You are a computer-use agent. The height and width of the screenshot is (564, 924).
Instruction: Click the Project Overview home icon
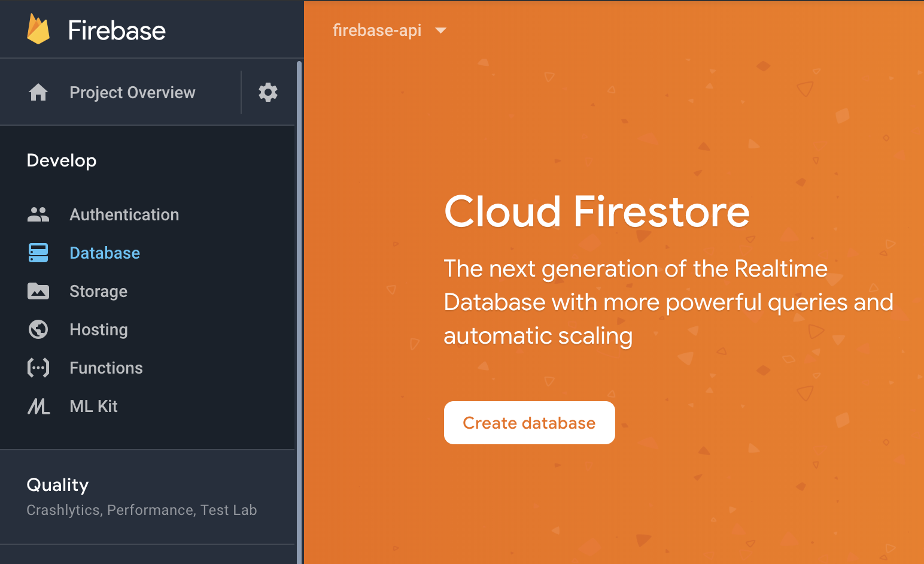coord(38,92)
